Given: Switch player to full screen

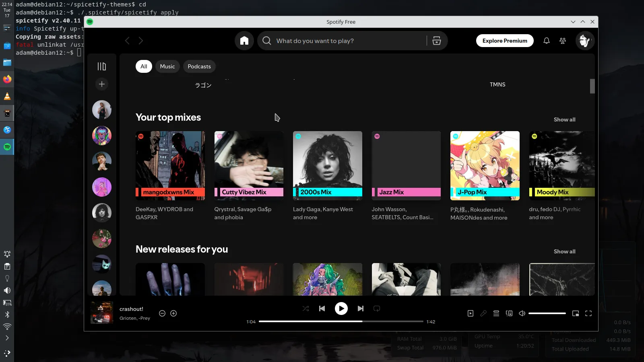Looking at the screenshot, I should [588, 313].
